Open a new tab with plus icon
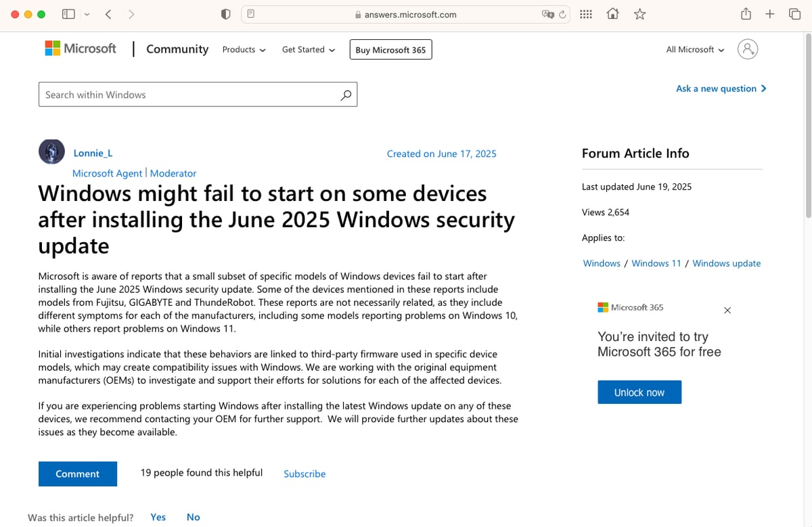The width and height of the screenshot is (812, 527). tap(770, 14)
